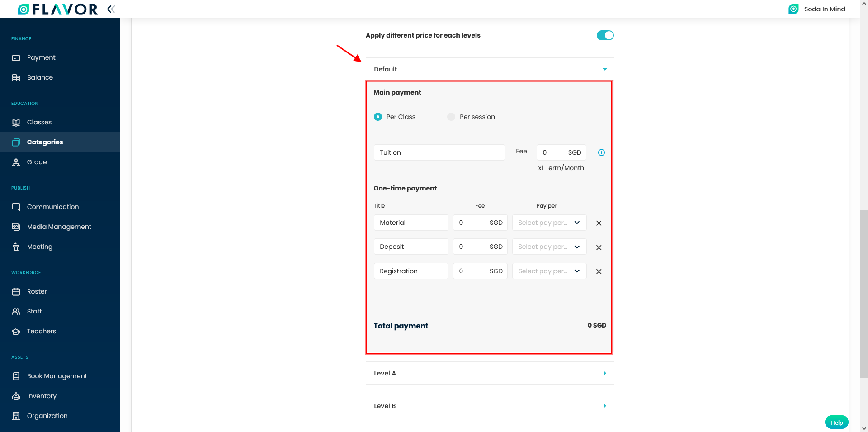The height and width of the screenshot is (432, 868).
Task: Click the Classes book icon
Action: coord(16,123)
